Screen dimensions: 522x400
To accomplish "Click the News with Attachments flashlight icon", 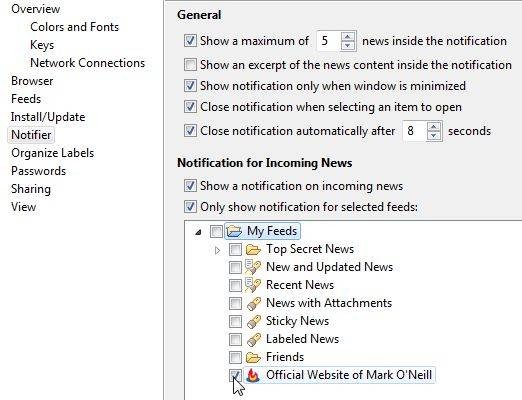I will [x=253, y=303].
